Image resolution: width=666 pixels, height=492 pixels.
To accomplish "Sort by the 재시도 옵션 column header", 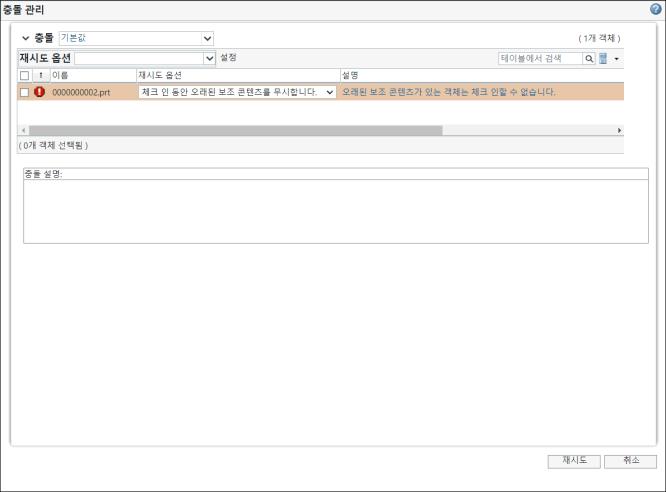I will [238, 75].
